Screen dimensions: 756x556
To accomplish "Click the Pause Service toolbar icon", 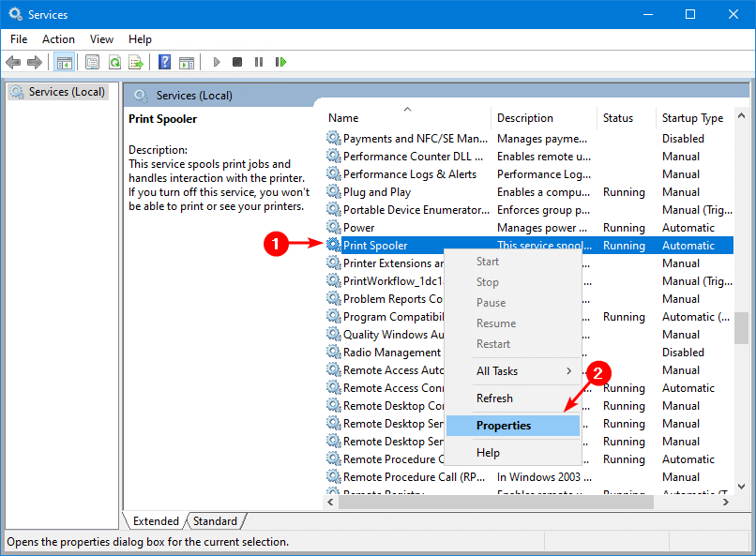I will (x=259, y=62).
